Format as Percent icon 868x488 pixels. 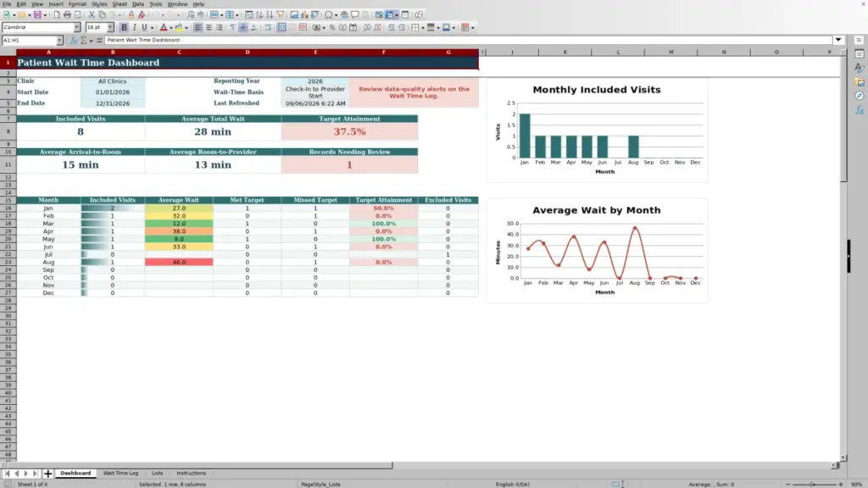(x=331, y=27)
